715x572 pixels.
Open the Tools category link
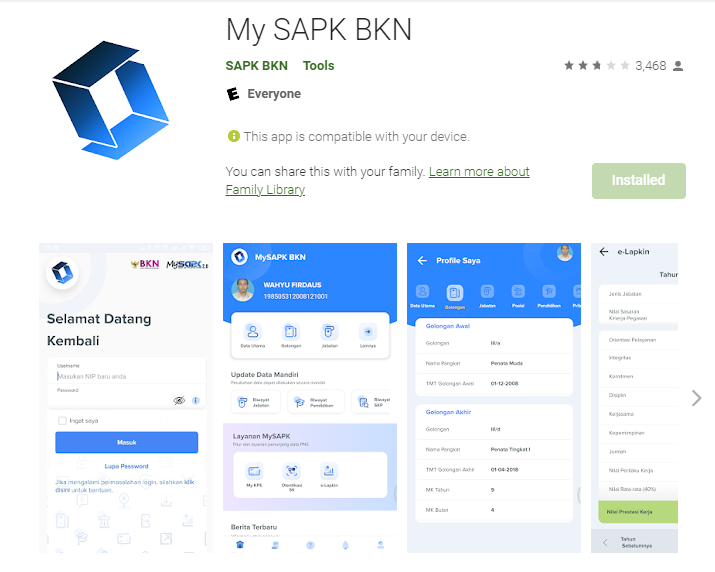tap(318, 66)
